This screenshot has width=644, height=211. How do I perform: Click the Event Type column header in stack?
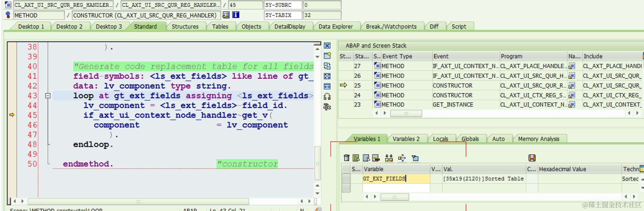[x=406, y=56]
